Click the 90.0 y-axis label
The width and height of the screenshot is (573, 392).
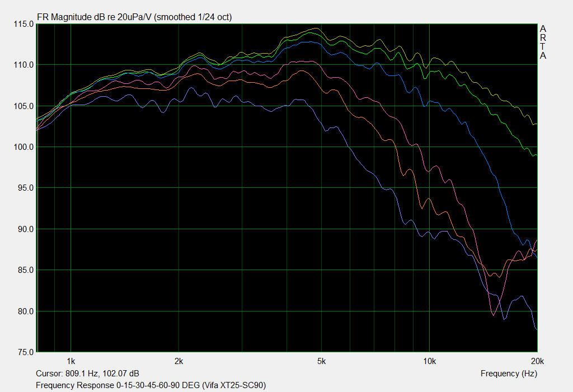click(26, 229)
